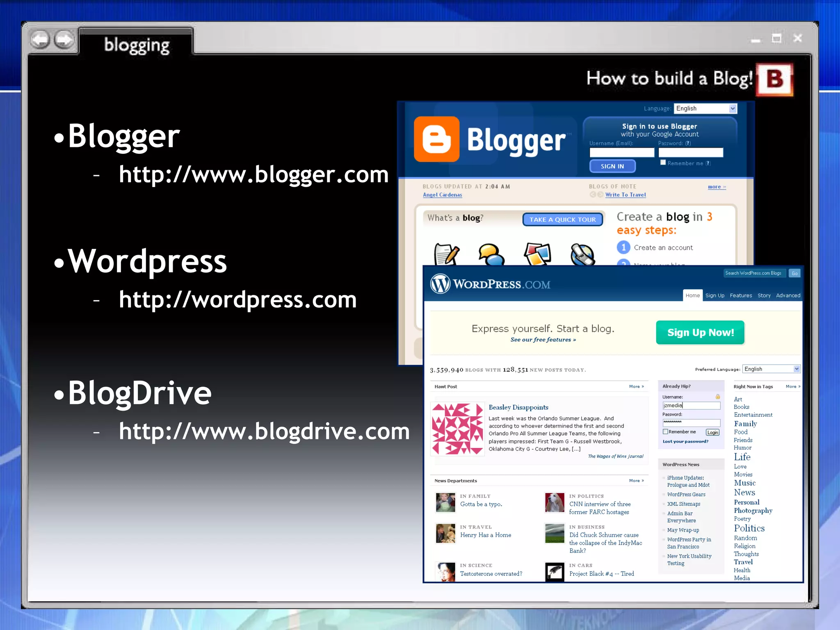The width and height of the screenshot is (840, 630).
Task: Click the 'Music' tag
Action: (744, 483)
